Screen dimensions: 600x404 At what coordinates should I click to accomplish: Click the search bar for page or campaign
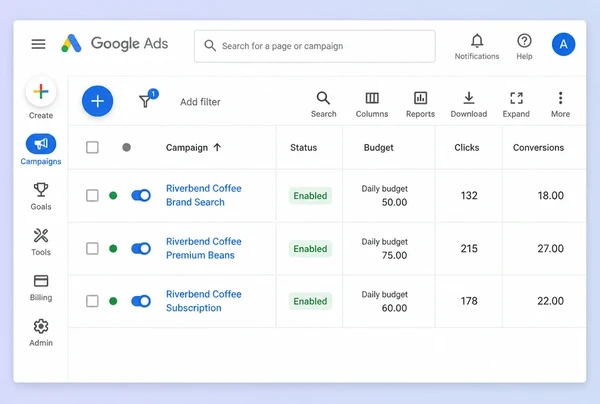click(x=315, y=46)
